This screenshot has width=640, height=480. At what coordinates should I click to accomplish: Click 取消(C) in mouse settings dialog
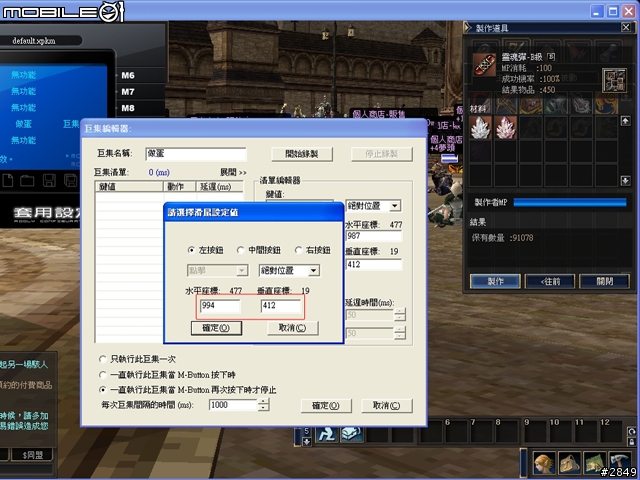pos(293,328)
